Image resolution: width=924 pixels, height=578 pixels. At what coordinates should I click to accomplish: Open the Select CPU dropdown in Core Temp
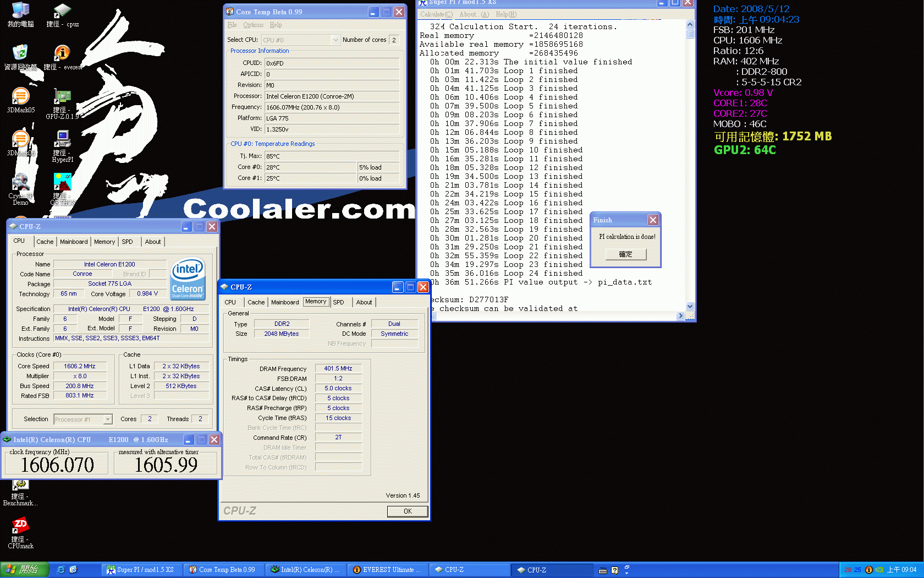click(x=301, y=40)
